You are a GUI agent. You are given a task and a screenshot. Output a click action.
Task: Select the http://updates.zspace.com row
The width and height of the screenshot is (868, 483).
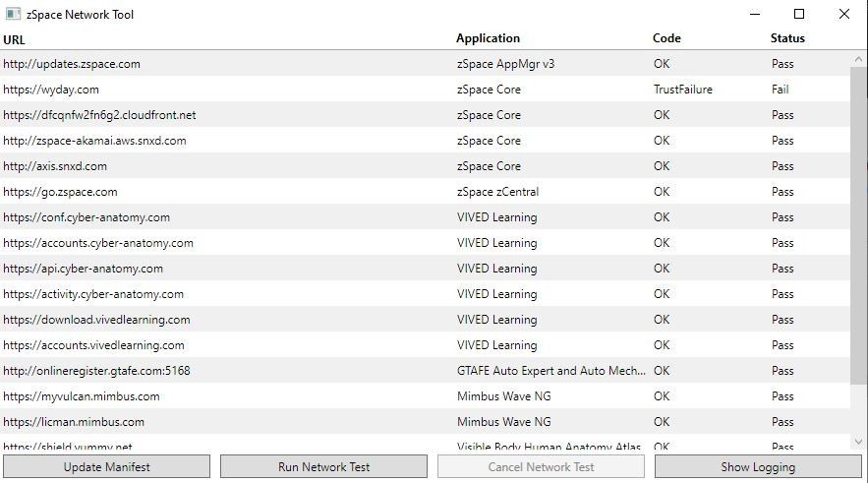[x=425, y=64]
